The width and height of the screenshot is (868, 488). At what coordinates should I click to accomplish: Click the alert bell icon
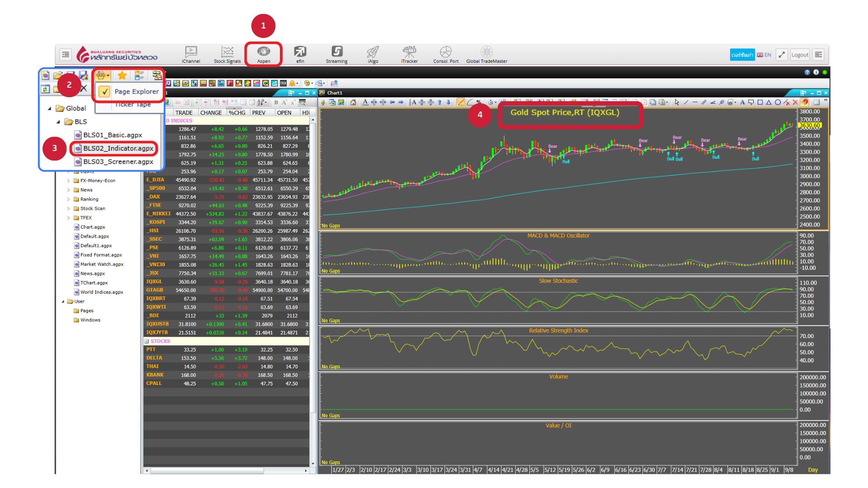tap(292, 83)
